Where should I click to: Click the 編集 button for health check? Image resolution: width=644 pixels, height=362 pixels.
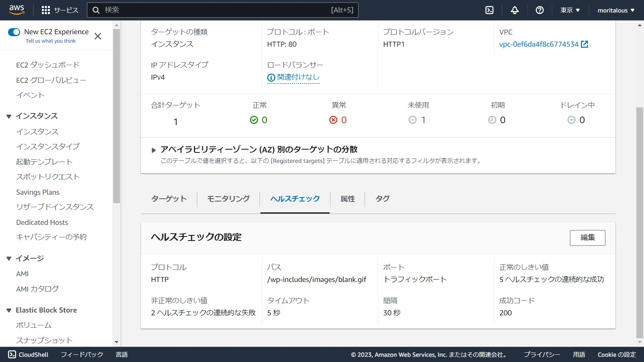[587, 238]
